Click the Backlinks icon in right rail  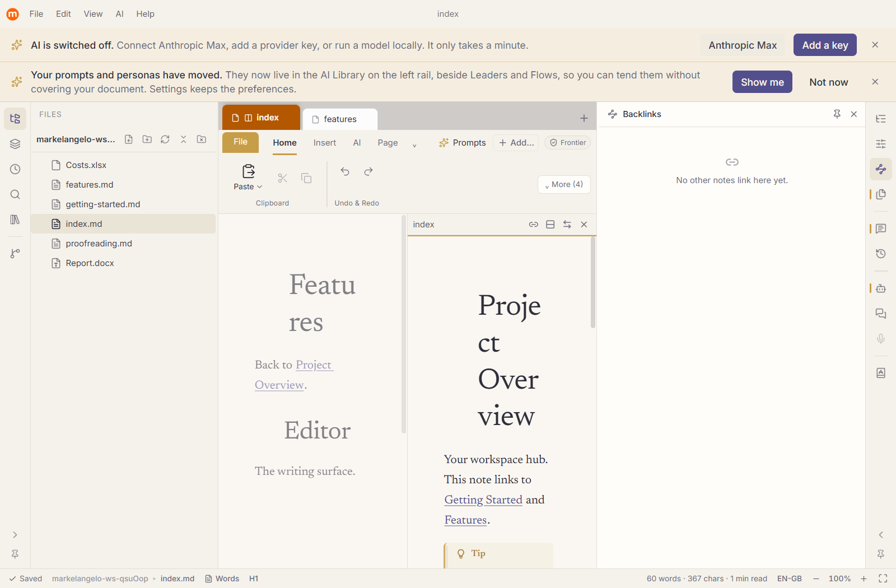[881, 169]
